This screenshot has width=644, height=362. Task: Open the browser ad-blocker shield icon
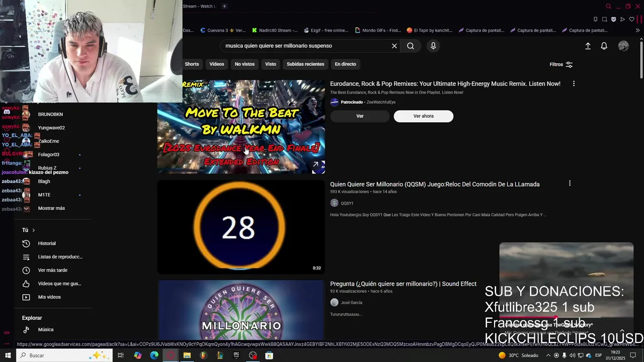(x=613, y=19)
